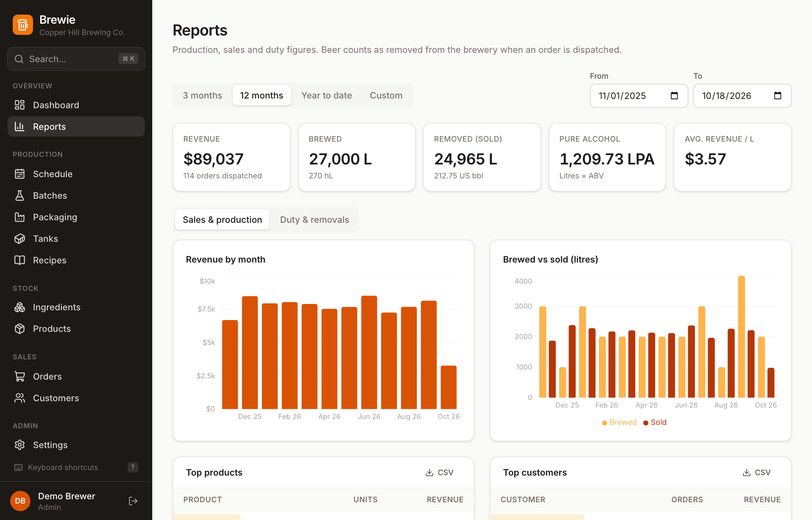Screen dimensions: 812x520
Task: Click the Products box icon
Action: [19, 328]
